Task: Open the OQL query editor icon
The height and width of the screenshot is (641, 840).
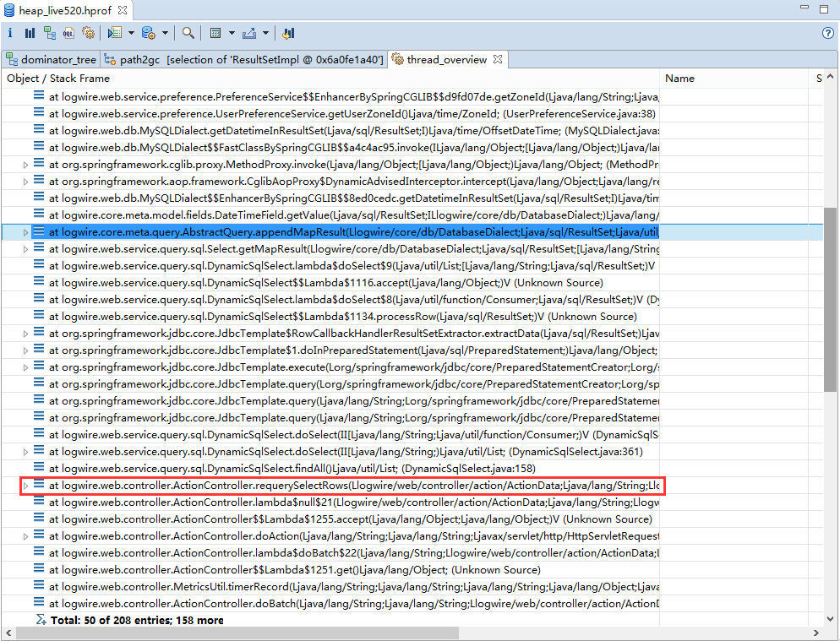Action: (68, 31)
